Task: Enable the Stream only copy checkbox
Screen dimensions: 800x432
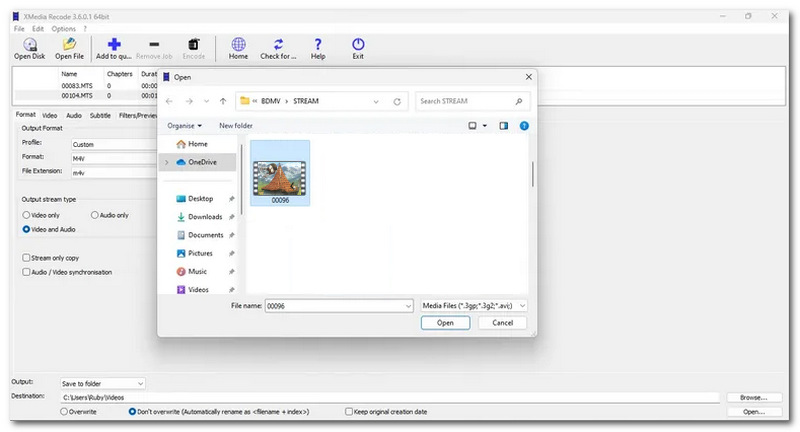Action: (26, 258)
